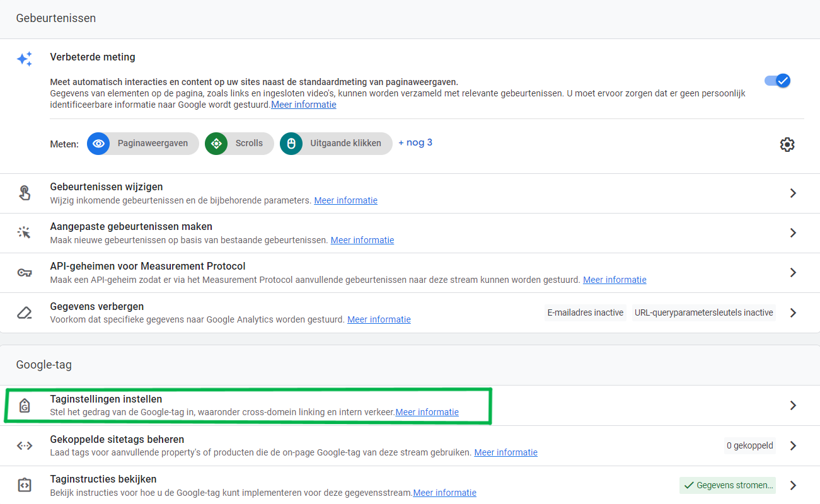
Task: Click the key icon for API-geheimen
Action: [x=25, y=273]
